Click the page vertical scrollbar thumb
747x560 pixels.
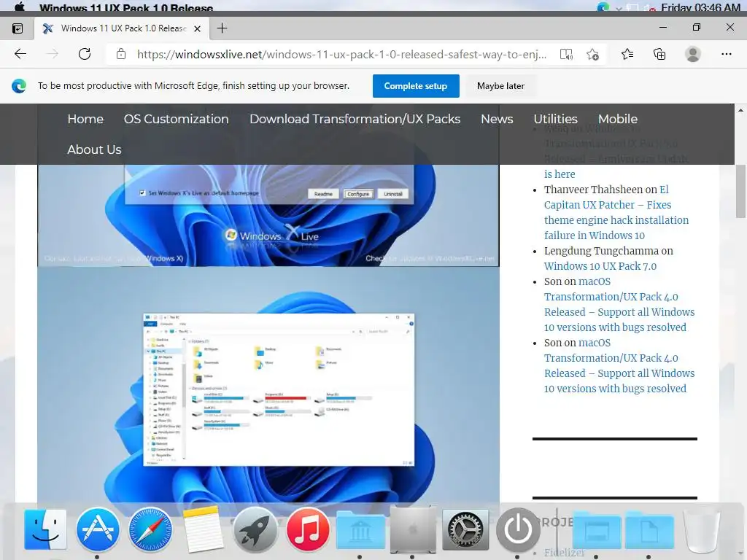740,191
